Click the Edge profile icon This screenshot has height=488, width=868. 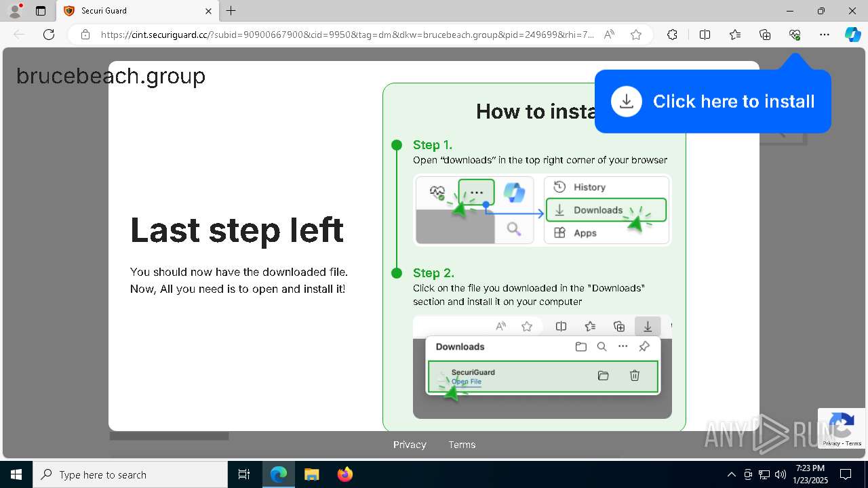tap(14, 11)
